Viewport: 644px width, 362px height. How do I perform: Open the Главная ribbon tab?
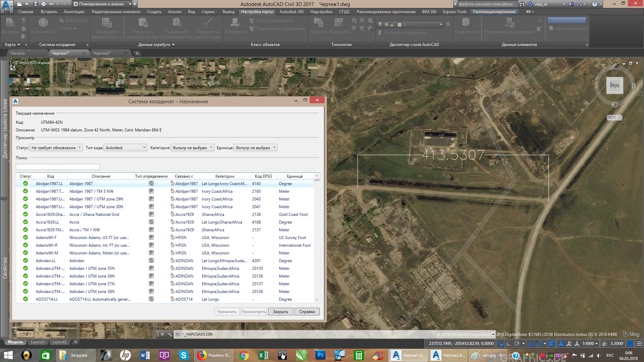click(26, 12)
